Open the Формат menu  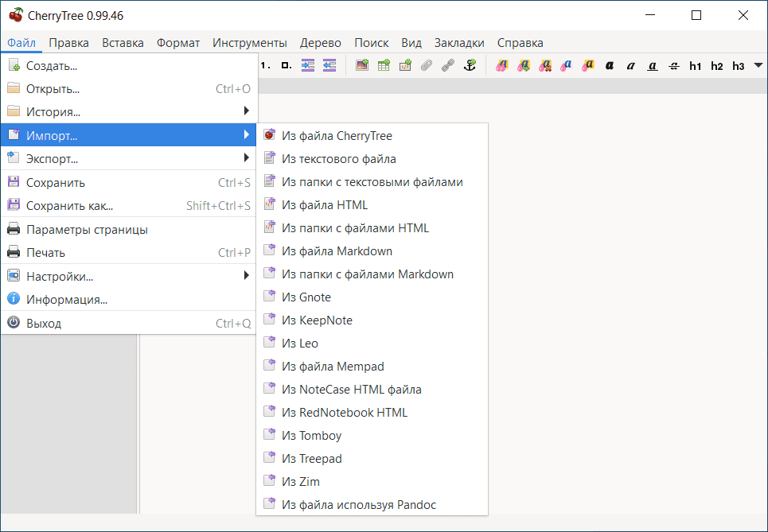click(178, 43)
